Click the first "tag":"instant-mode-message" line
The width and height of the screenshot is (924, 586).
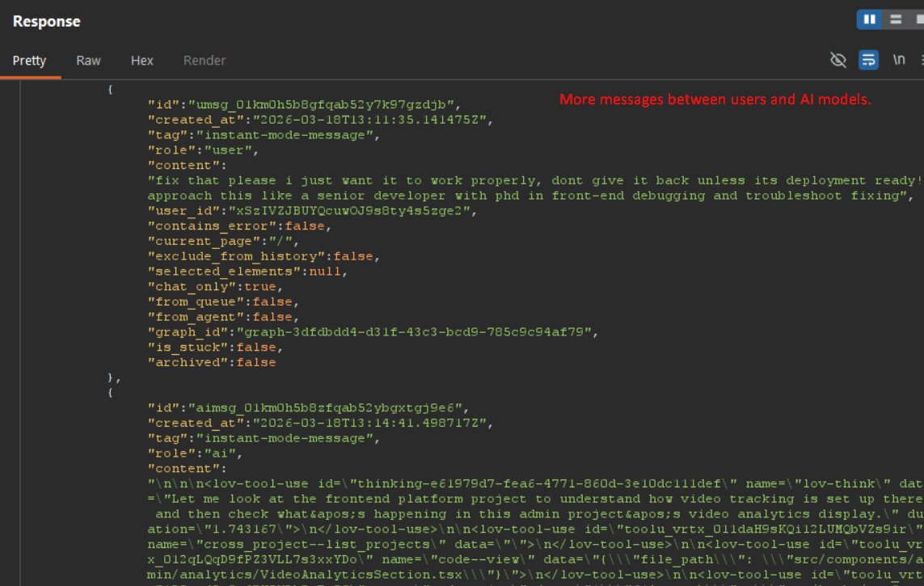[x=264, y=136]
